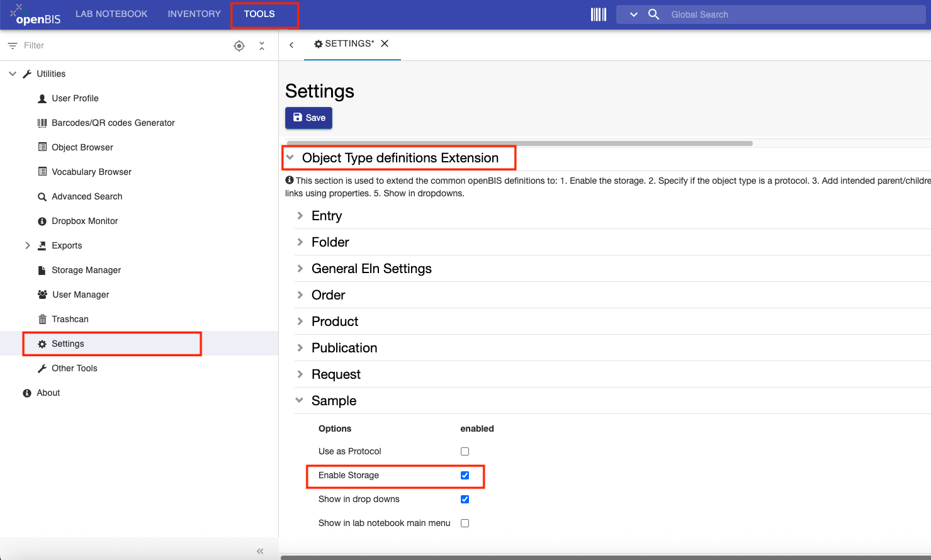Open the search type dropdown arrow
The width and height of the screenshot is (931, 560).
coord(634,14)
